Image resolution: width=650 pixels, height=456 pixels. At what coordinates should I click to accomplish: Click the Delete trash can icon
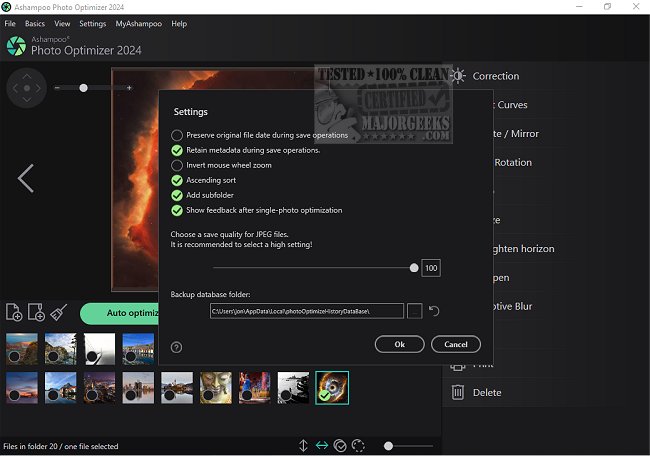[x=458, y=392]
